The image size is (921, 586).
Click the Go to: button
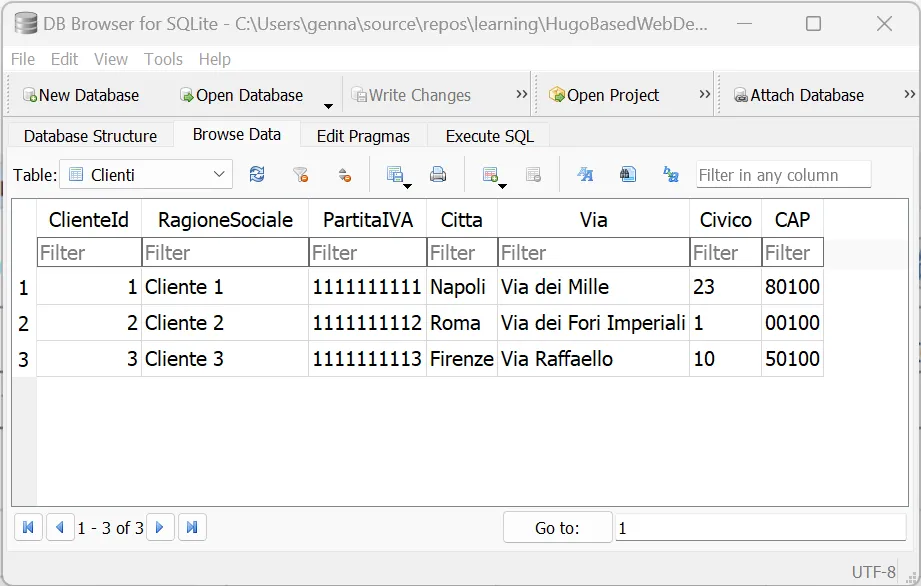point(557,527)
